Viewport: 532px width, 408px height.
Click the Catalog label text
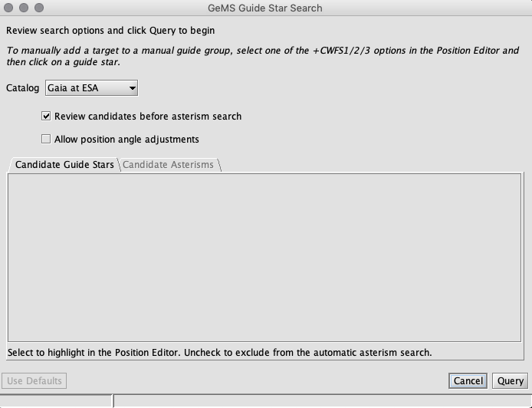23,88
